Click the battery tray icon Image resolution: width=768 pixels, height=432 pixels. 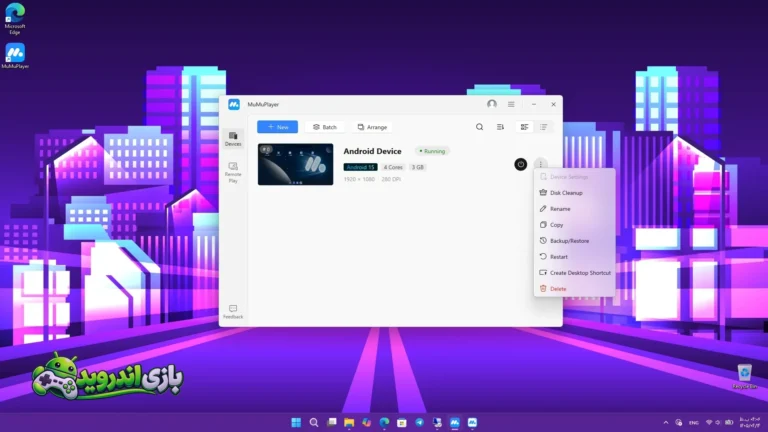(729, 422)
